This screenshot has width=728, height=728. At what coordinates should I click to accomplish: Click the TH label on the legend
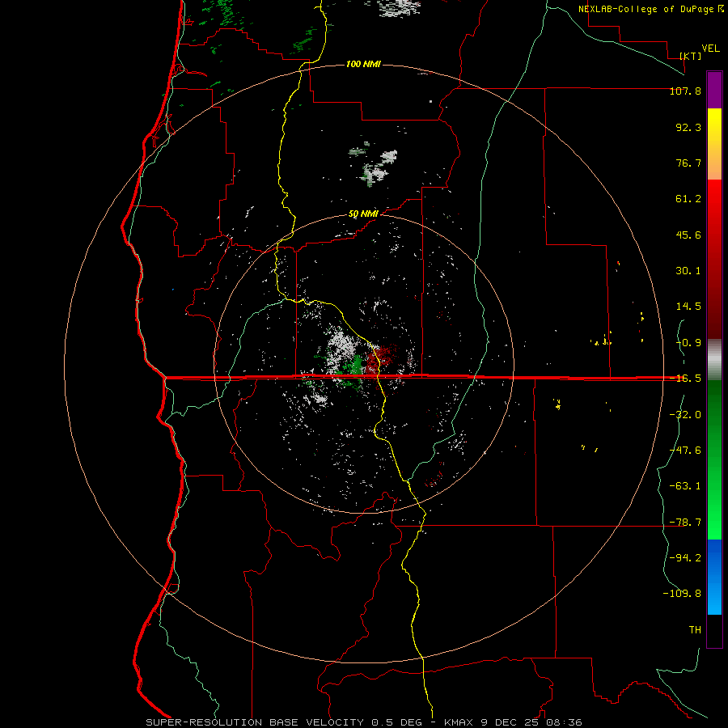coord(695,630)
